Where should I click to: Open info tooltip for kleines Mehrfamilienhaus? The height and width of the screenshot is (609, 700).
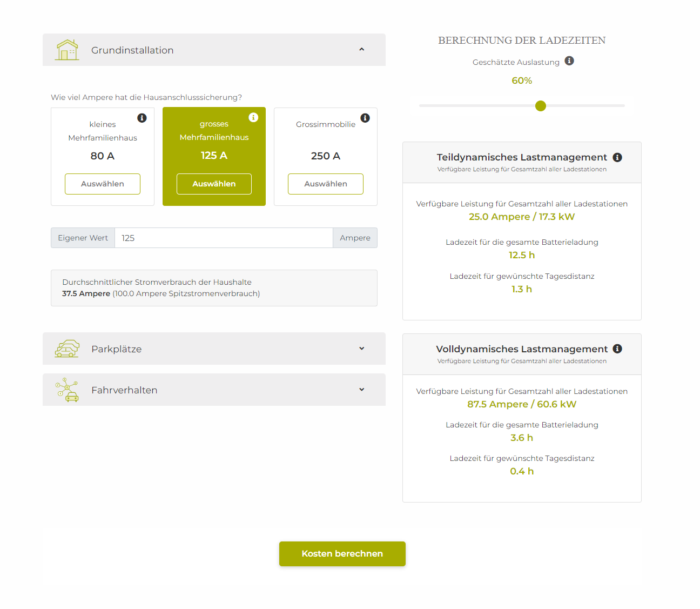142,118
